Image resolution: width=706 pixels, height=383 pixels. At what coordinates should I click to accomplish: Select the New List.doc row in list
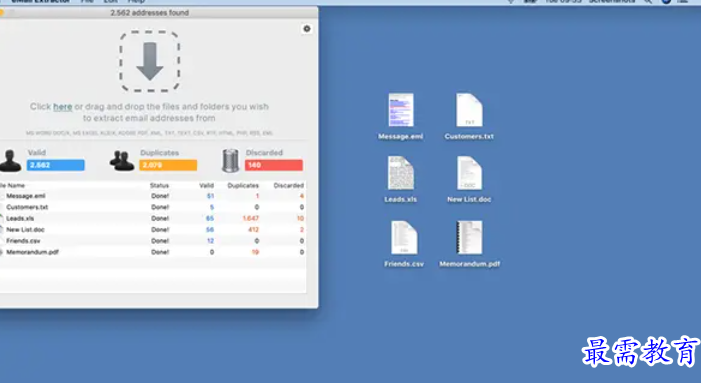pos(153,230)
